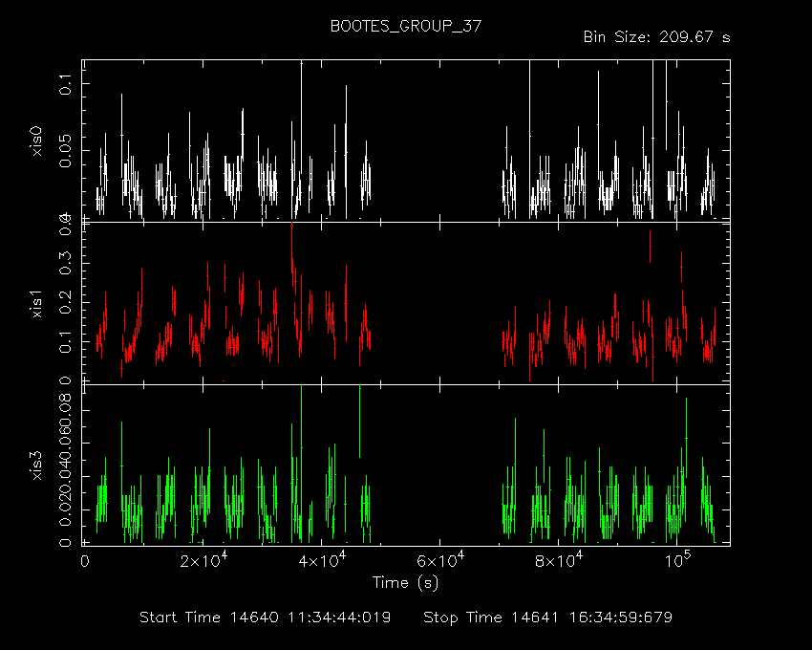Click the 0.1 tick label on xis0 axis

[66, 84]
